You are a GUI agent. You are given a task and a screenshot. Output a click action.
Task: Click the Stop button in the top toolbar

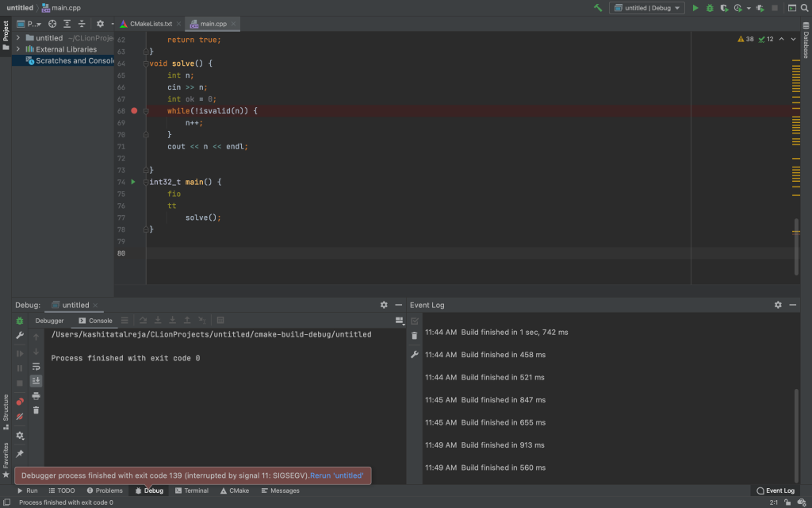click(x=775, y=8)
